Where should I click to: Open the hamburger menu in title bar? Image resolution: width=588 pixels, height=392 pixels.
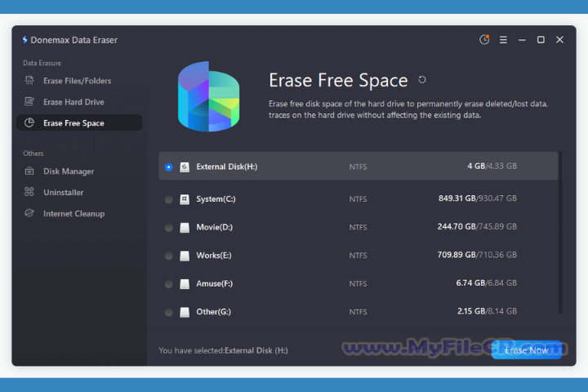pyautogui.click(x=503, y=40)
